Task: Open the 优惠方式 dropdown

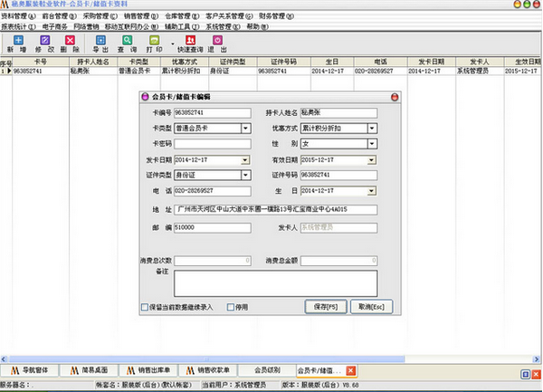Action: (x=372, y=129)
